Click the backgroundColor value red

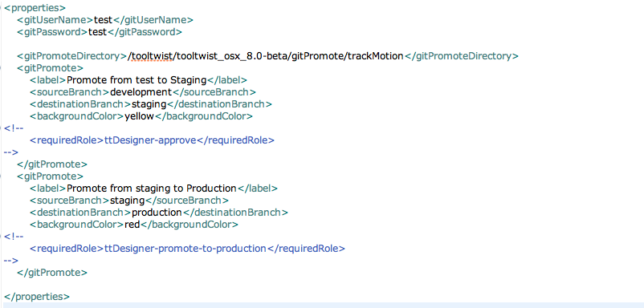[x=132, y=225]
